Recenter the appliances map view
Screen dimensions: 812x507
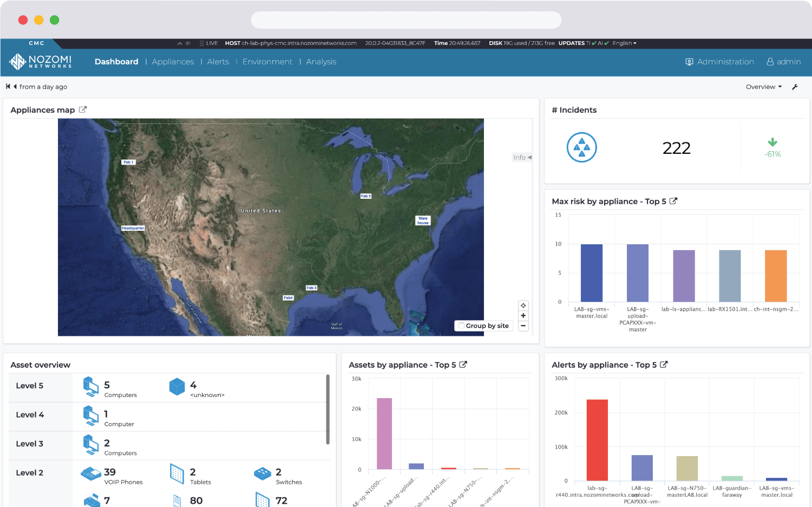(523, 305)
